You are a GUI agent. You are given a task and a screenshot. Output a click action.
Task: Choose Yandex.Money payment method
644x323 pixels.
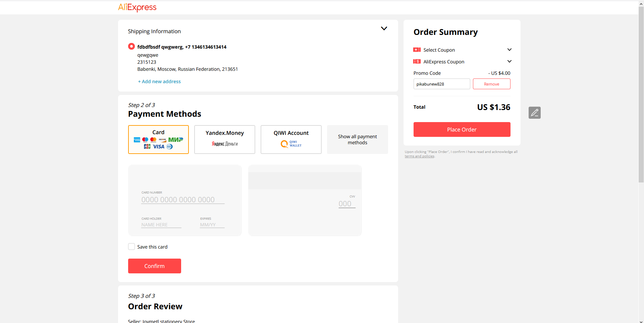[225, 140]
